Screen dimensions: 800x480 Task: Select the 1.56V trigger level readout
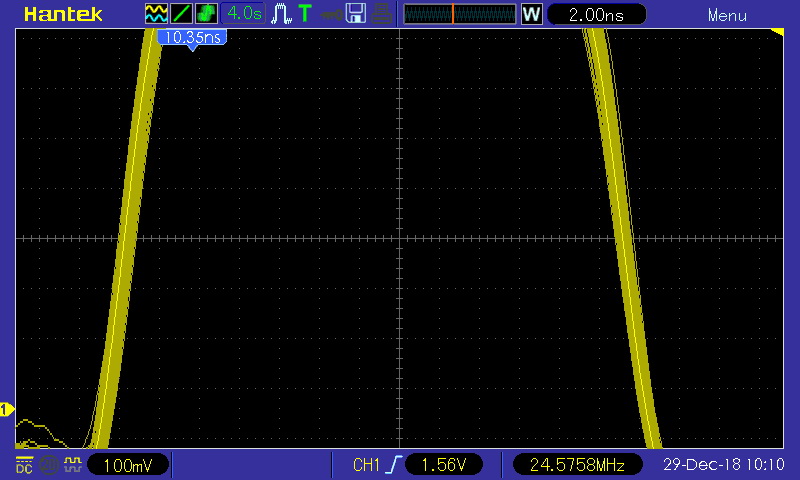coord(444,465)
